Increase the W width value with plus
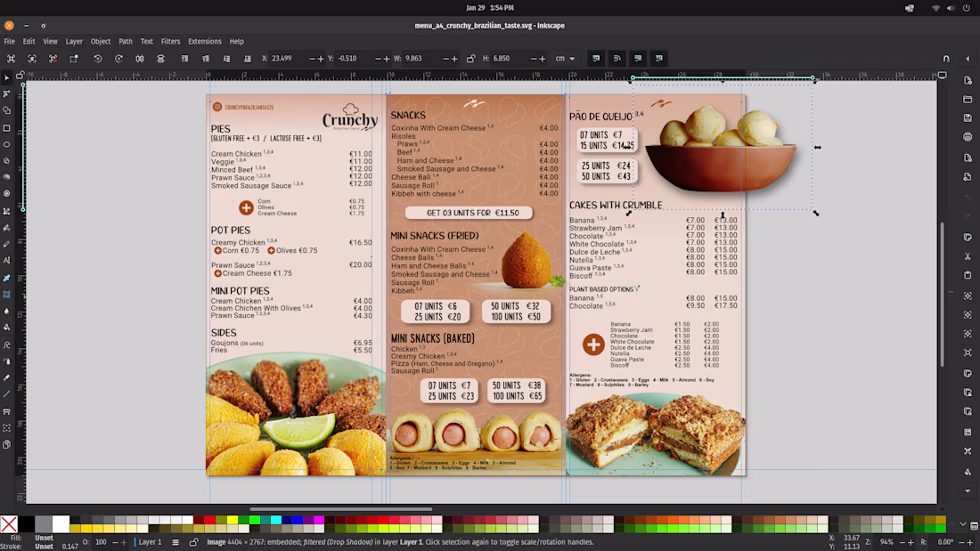Screen dimensions: 980x551 454,59
